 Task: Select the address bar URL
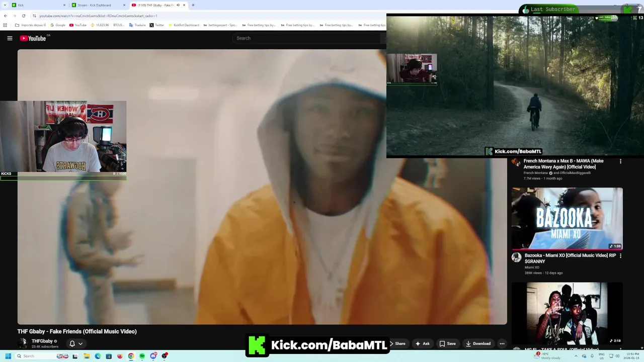coord(98,16)
